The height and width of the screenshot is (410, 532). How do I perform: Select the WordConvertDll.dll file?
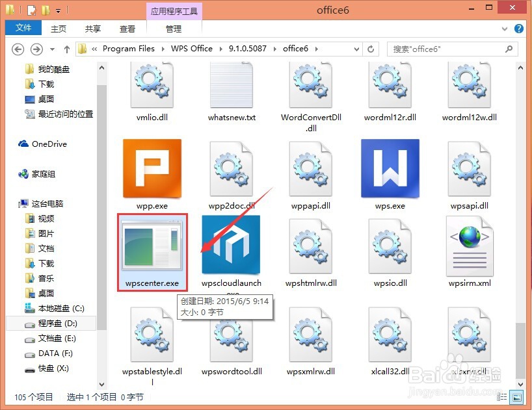click(x=311, y=84)
